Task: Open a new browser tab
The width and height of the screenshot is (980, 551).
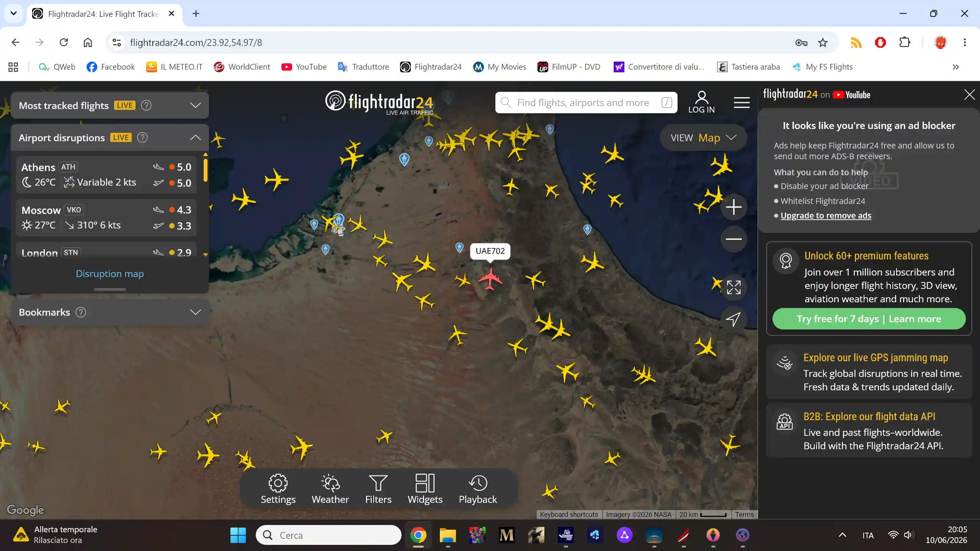Action: pos(196,13)
